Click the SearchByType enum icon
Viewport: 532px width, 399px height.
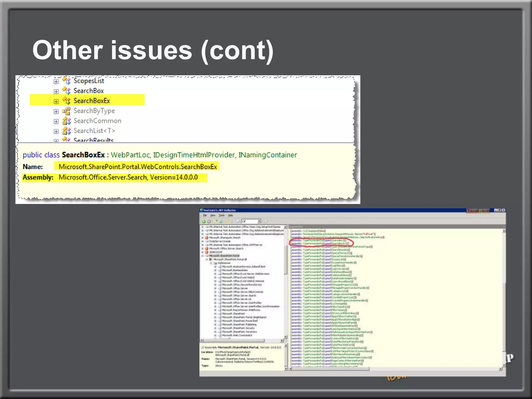tap(66, 111)
